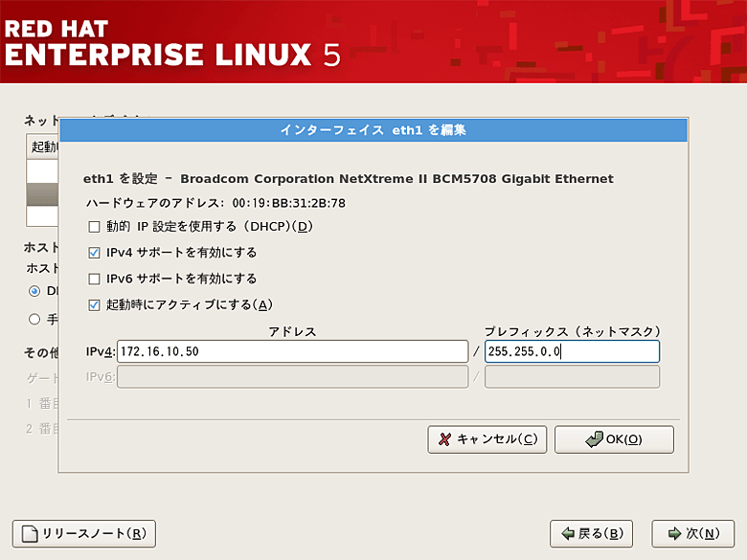Click the greyed-out IPv6 address field
Screen dimensions: 747x560
pyautogui.click(x=291, y=377)
